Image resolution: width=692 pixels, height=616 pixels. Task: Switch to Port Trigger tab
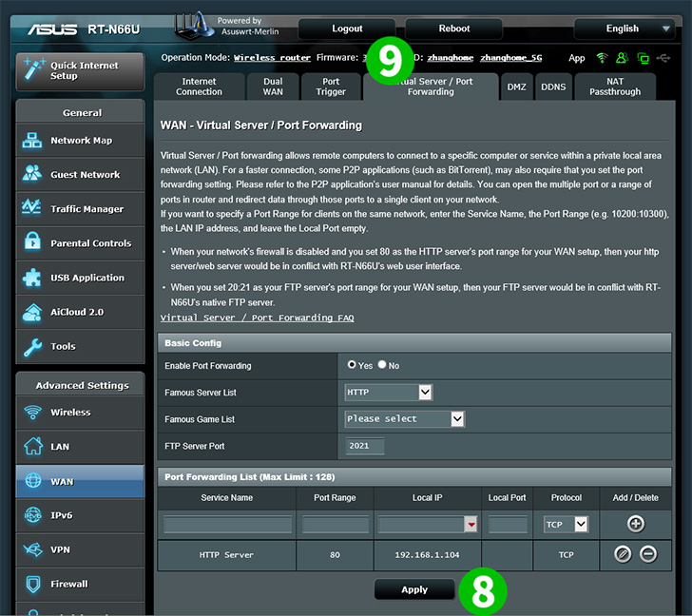pyautogui.click(x=331, y=87)
